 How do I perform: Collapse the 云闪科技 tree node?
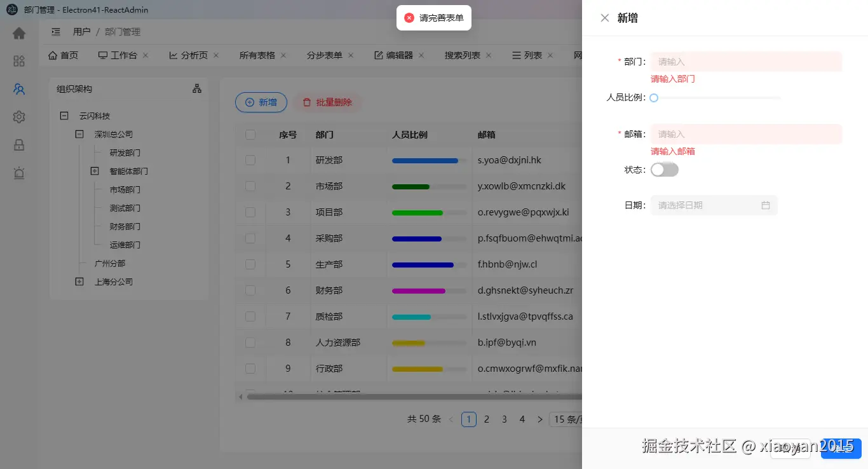point(64,116)
